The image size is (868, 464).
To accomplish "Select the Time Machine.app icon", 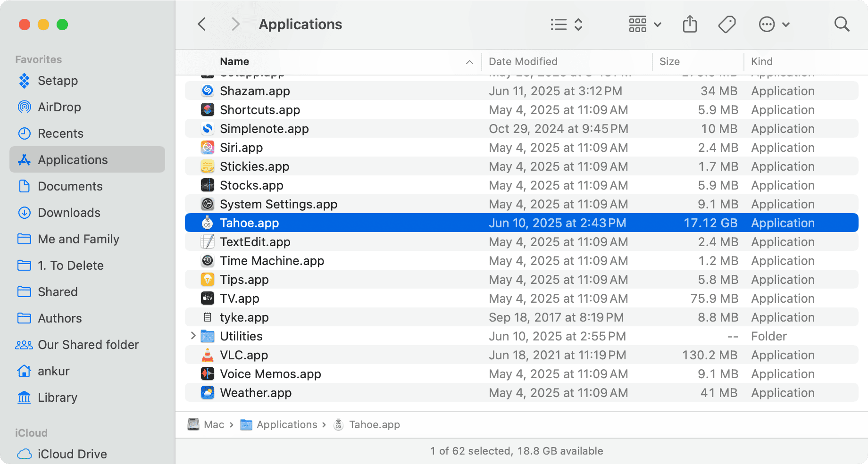I will (208, 260).
